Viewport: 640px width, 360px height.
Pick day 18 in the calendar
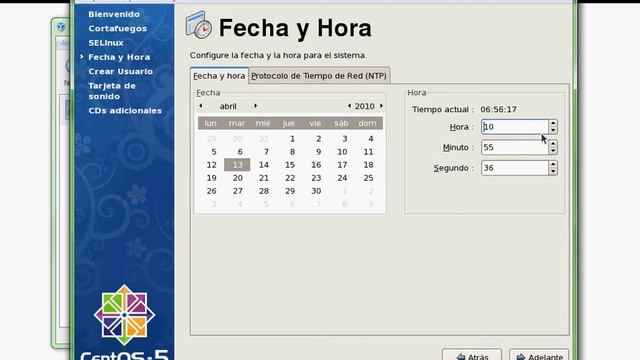coord(368,165)
